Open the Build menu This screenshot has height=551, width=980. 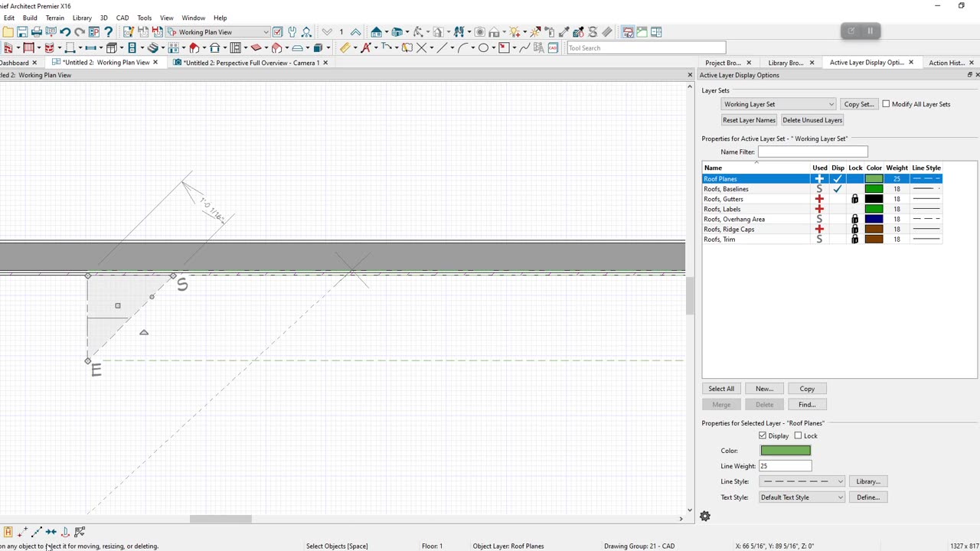click(30, 18)
